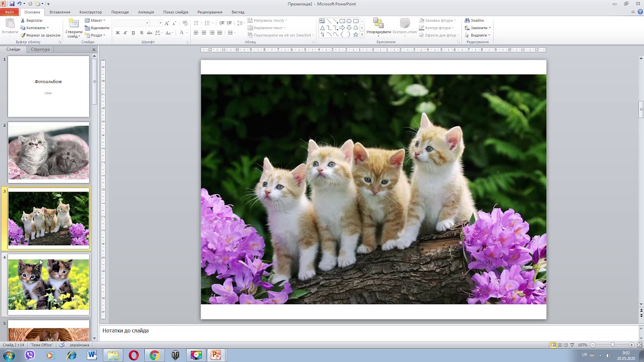Select slide 4 thumbnail with two kittens

[48, 285]
